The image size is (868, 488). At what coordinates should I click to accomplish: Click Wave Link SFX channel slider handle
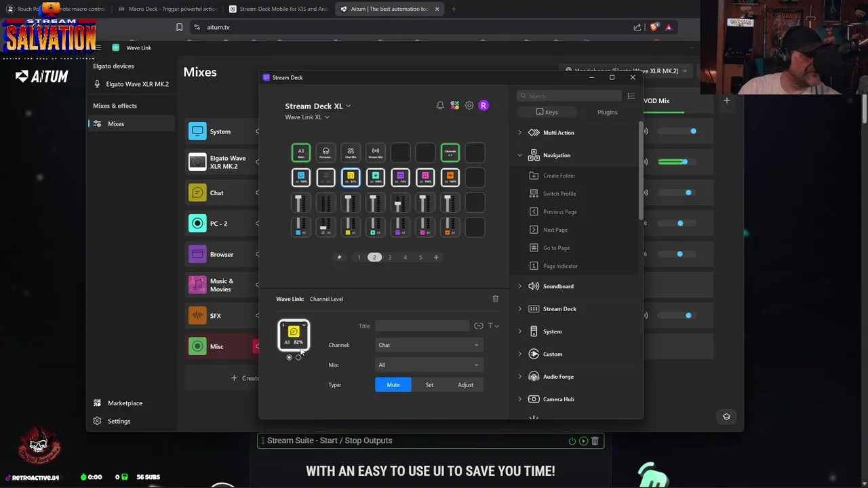(688, 315)
